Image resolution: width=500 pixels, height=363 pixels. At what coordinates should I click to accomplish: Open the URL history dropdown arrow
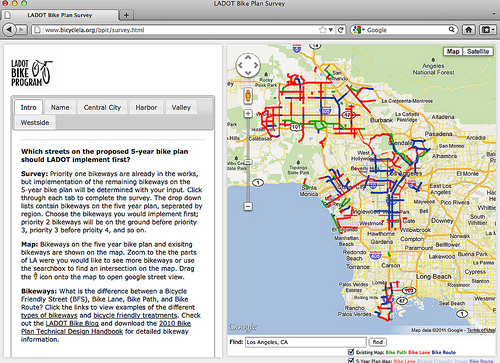click(331, 30)
